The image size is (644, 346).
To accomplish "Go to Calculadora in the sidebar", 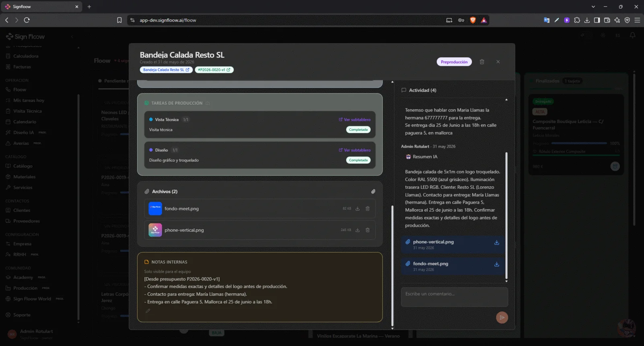I will [26, 56].
